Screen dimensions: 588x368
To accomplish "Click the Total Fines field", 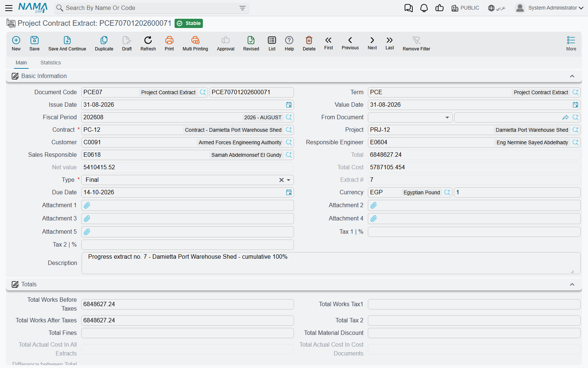I will pyautogui.click(x=187, y=333).
